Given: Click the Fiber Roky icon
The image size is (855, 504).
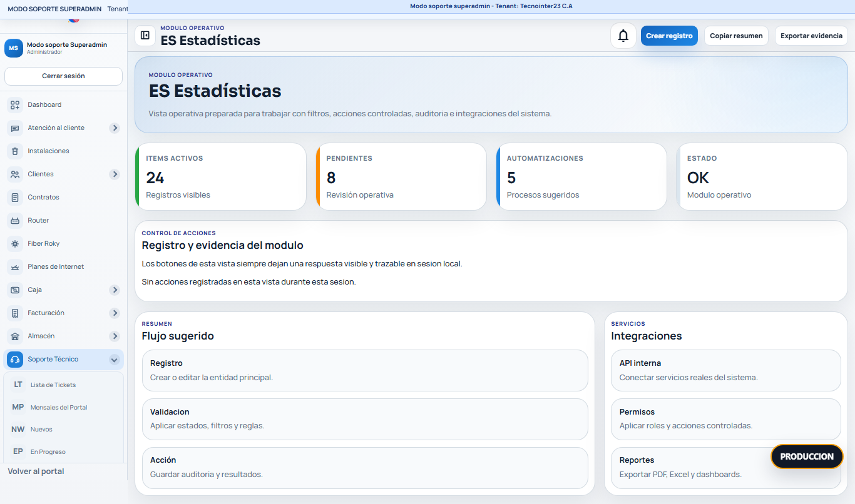Looking at the screenshot, I should click(15, 244).
